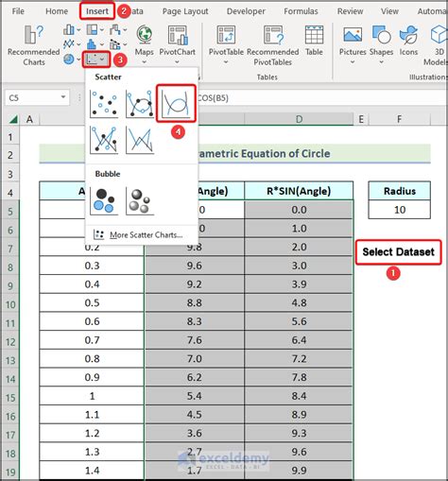Select row 2 header
The width and height of the screenshot is (448, 481).
pyautogui.click(x=10, y=155)
